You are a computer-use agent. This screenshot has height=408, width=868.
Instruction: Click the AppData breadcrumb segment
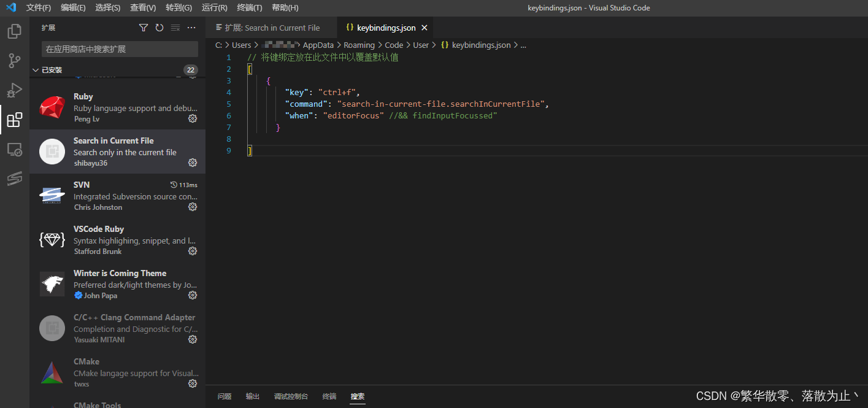click(318, 45)
